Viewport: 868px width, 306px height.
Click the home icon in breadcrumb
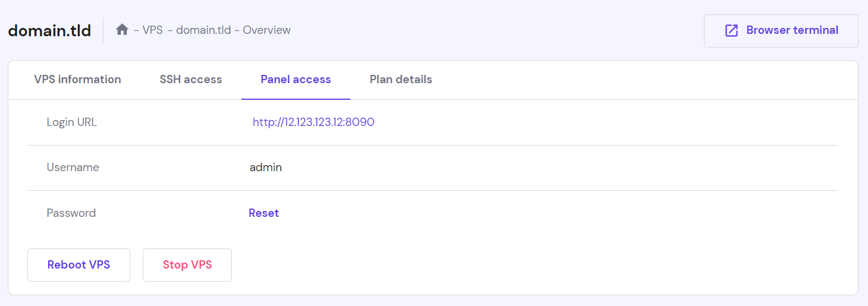tap(122, 30)
